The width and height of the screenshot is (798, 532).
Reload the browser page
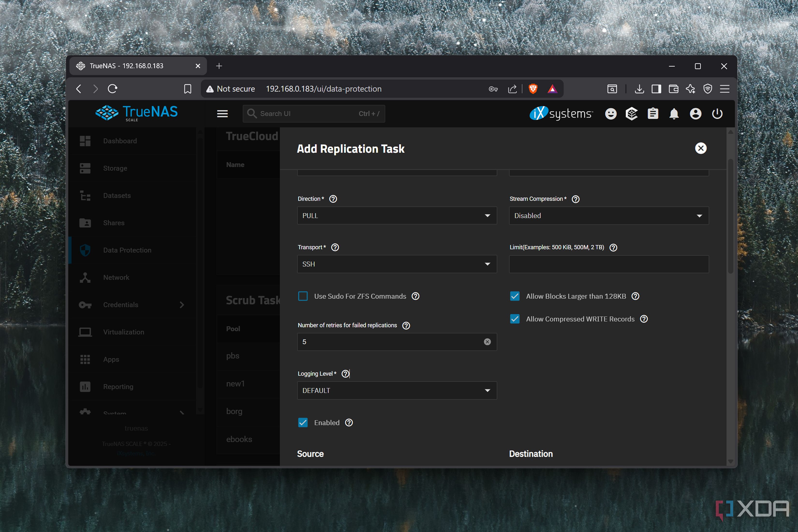(x=112, y=89)
